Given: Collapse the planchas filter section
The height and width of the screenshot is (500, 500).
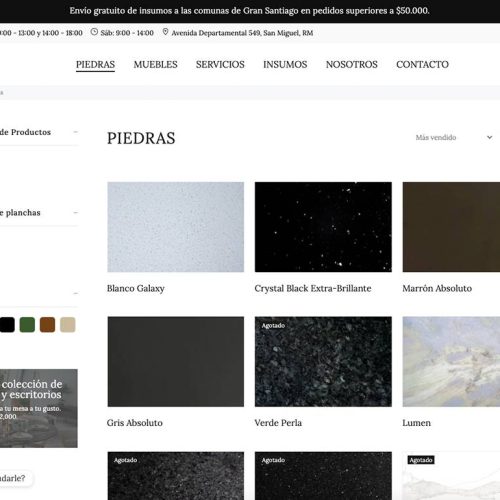Looking at the screenshot, I should coord(76,212).
